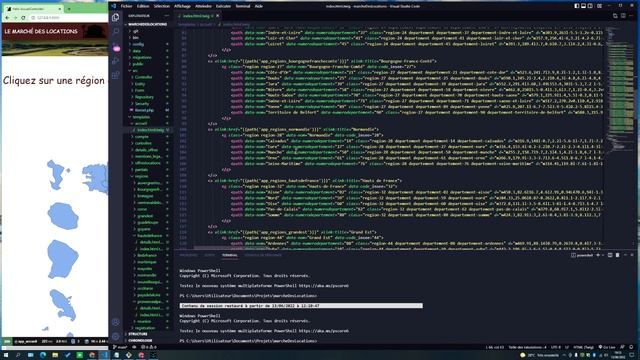Open File Explorer from the taskbar

[x=55, y=355]
